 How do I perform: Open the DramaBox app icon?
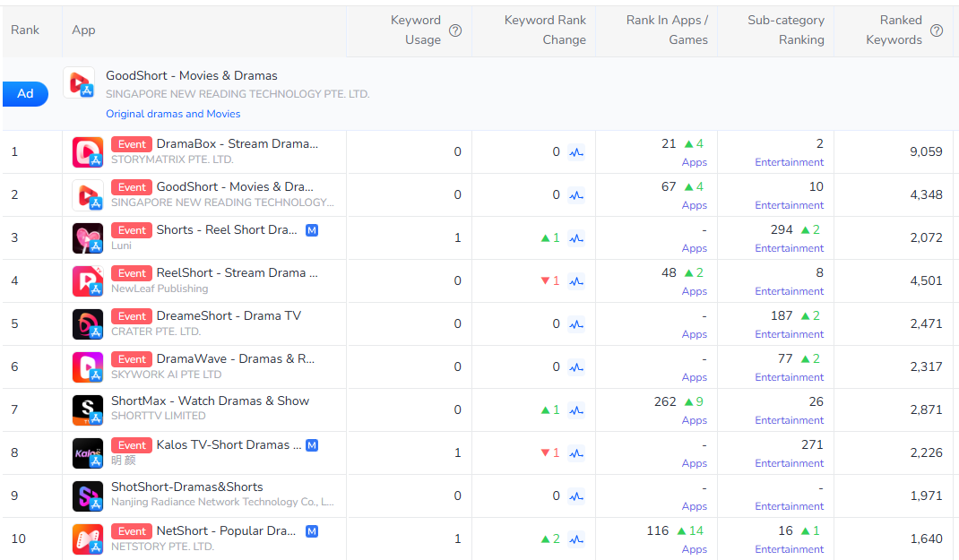coord(88,152)
